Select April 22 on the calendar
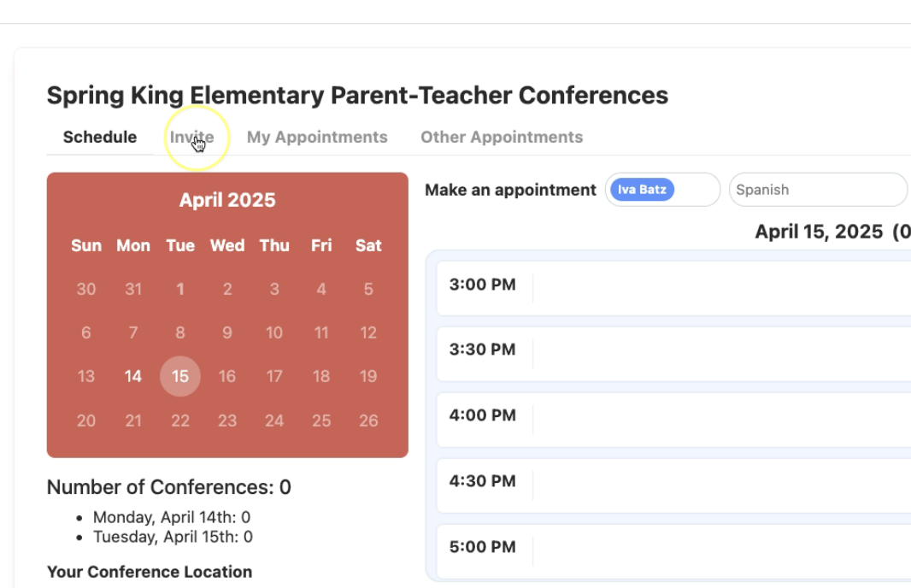This screenshot has width=911, height=588. coord(180,420)
